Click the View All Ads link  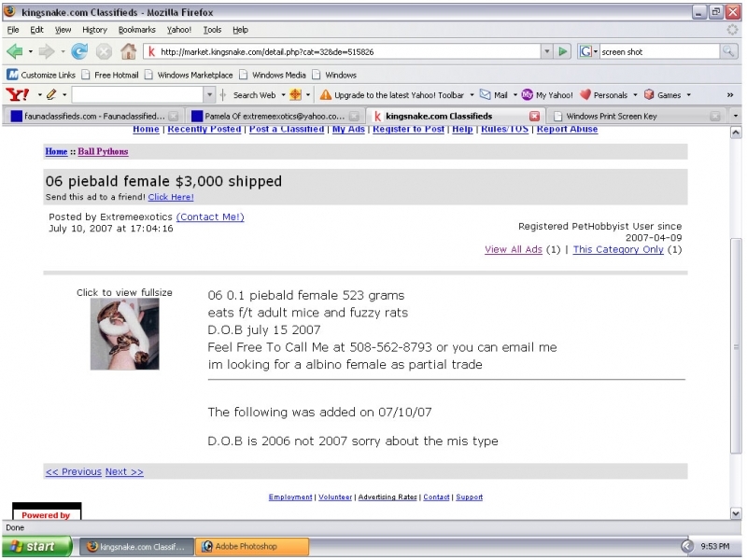tap(513, 249)
